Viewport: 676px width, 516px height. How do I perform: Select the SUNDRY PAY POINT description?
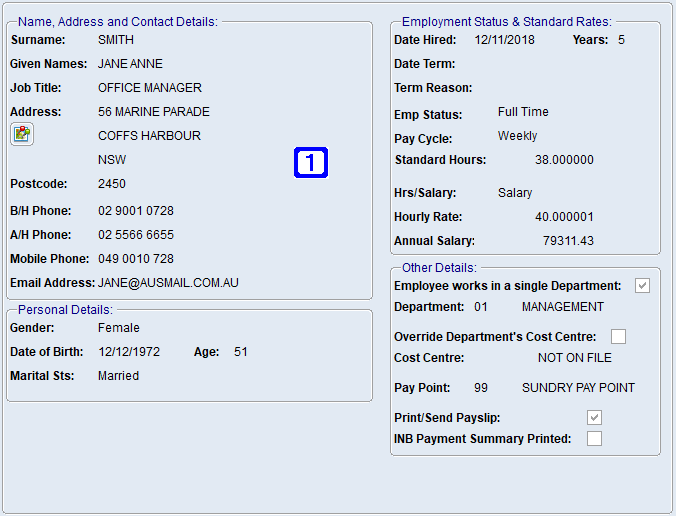(578, 388)
